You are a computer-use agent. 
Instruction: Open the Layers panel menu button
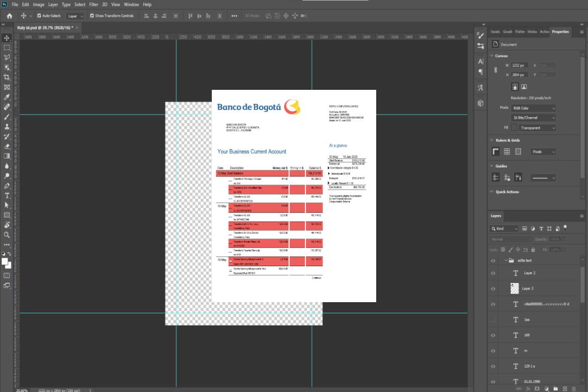tap(581, 216)
